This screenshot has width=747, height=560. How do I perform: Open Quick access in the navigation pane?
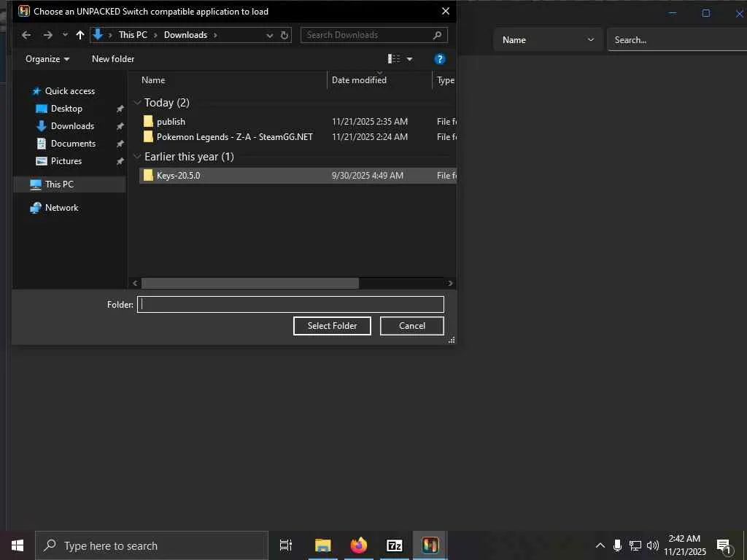point(69,91)
